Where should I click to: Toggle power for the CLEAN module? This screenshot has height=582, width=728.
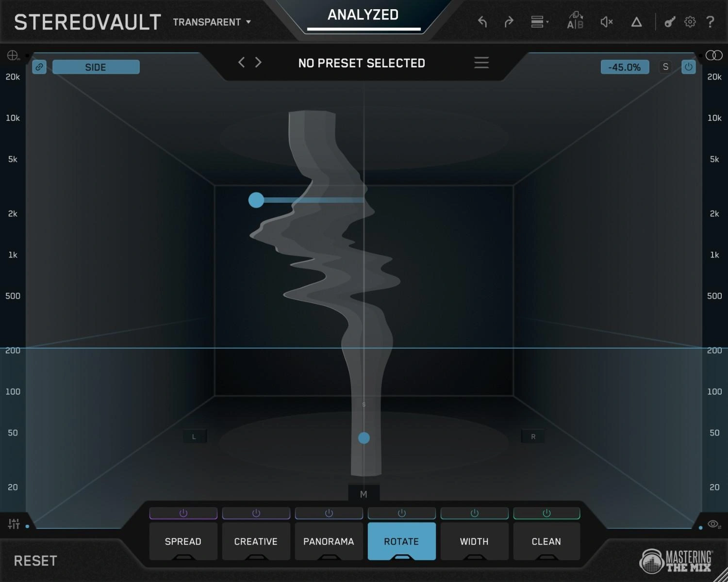click(546, 513)
